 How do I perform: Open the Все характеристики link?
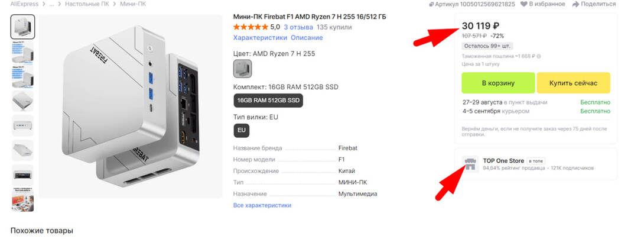coord(262,205)
